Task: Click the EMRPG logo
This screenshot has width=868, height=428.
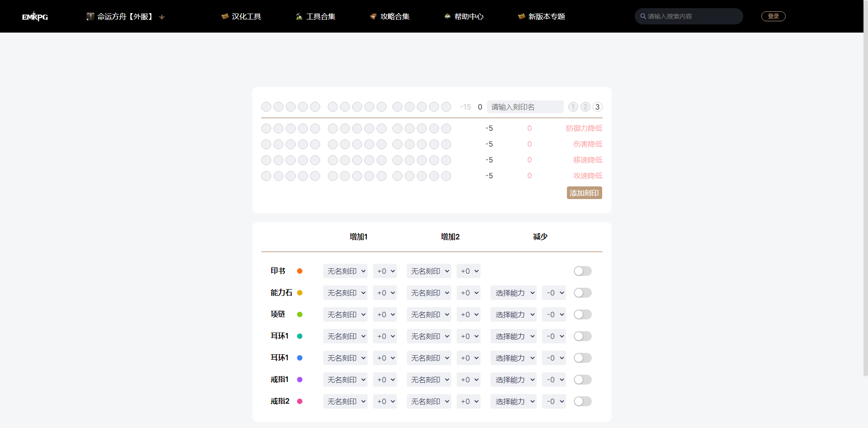Action: click(35, 16)
